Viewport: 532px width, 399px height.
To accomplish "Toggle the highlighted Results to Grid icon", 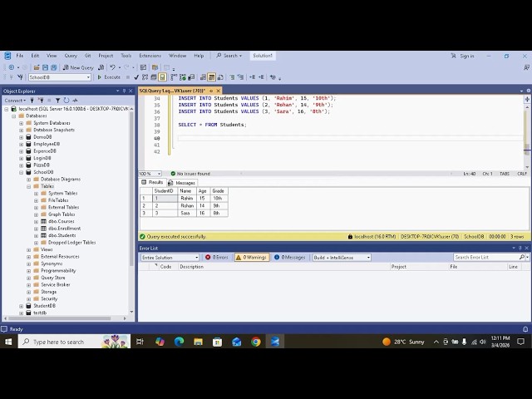I will tap(211, 77).
